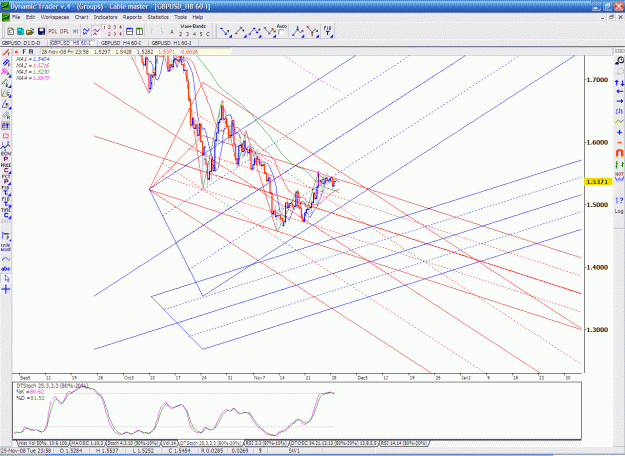Click the blue plus icon on right bar
This screenshot has width=625, height=456.
click(x=619, y=132)
